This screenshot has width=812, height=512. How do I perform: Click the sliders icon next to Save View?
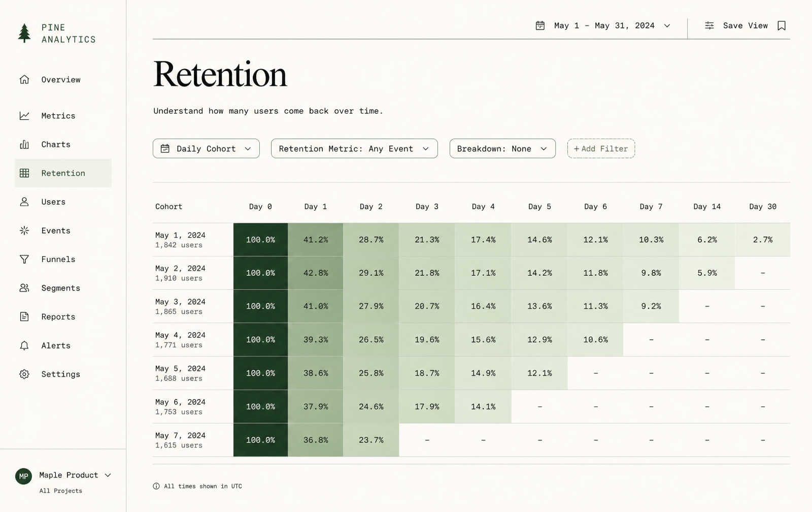coord(709,25)
